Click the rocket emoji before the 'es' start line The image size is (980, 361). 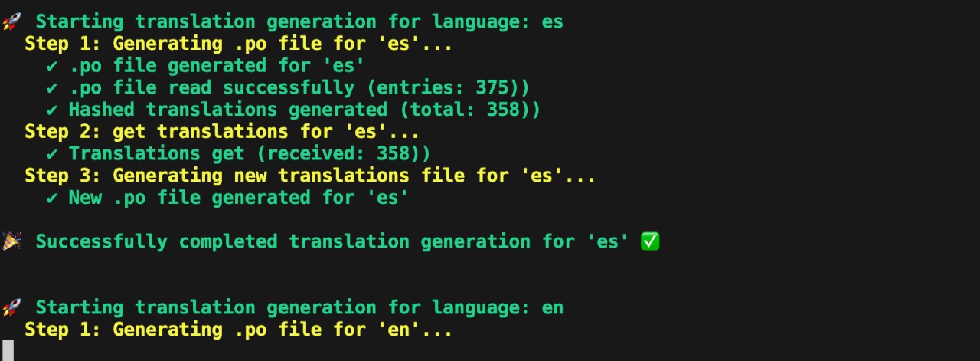(11, 21)
